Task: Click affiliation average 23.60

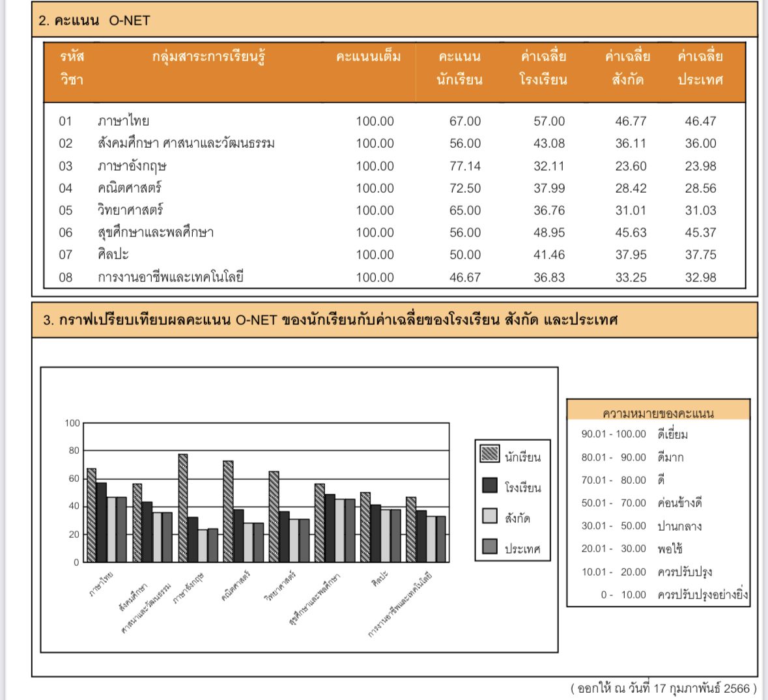Action: click(x=631, y=167)
